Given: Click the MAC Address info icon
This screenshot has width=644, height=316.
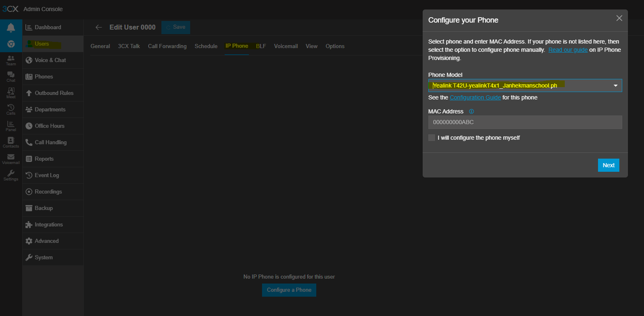Looking at the screenshot, I should 471,111.
